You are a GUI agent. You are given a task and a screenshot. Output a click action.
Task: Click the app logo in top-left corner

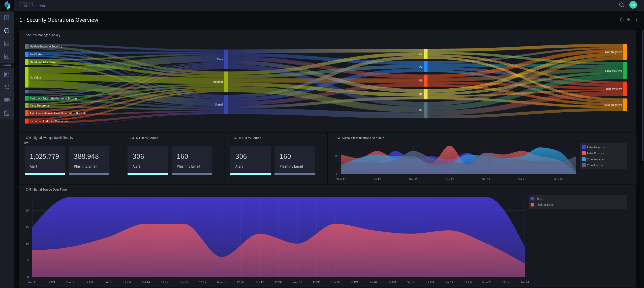(7, 5)
